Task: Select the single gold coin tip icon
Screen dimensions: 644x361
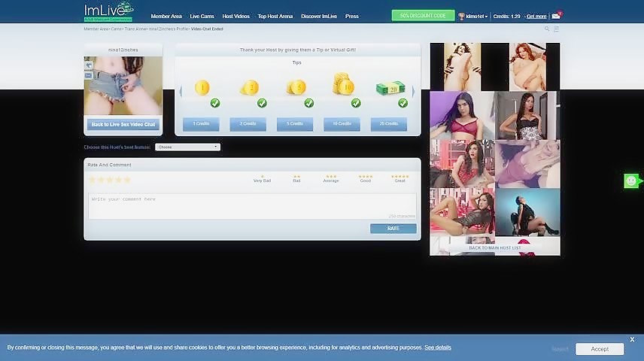Action: click(x=202, y=88)
